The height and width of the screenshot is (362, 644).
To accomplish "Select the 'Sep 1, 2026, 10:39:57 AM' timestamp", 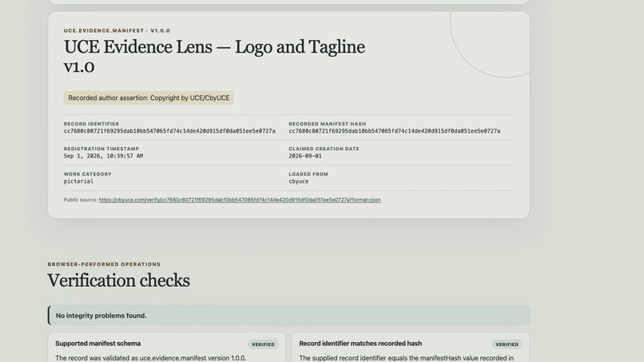I will [103, 156].
